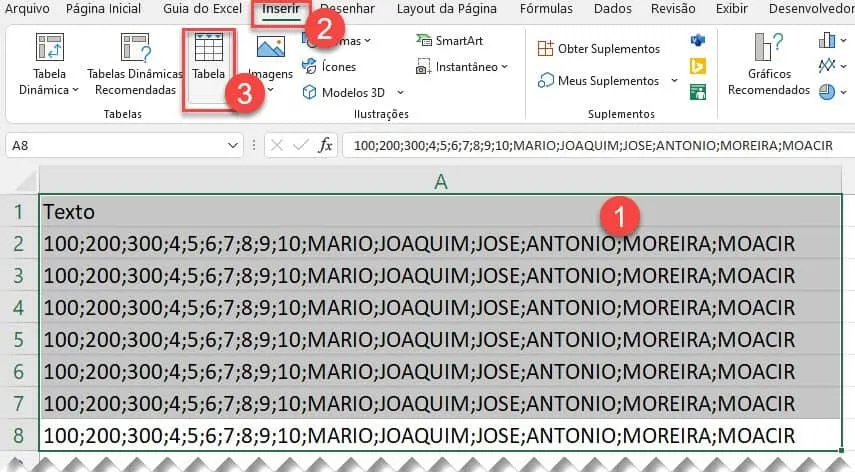Expand the Instantâneo dropdown
The image size is (855, 472).
coord(504,66)
